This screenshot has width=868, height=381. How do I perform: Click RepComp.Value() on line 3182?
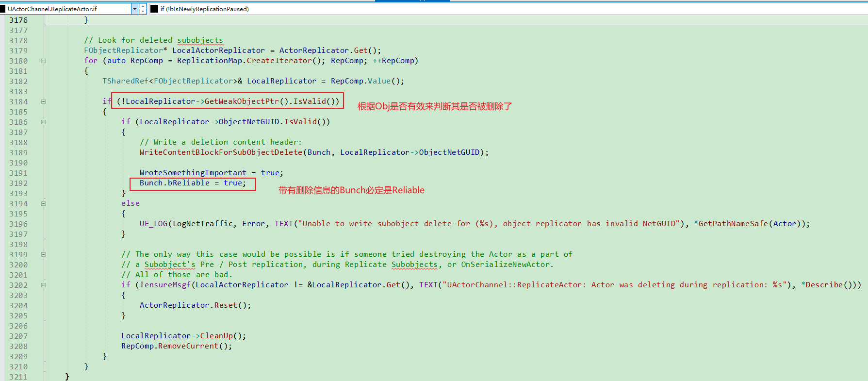365,81
